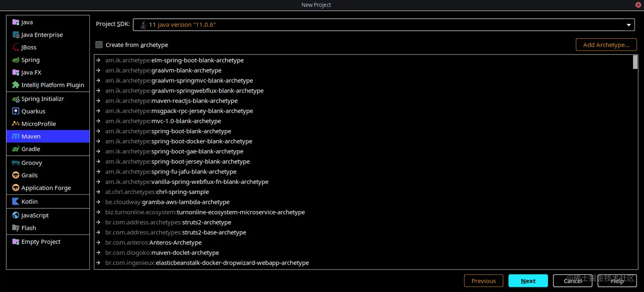Viewport: 644px width, 292px height.
Task: Select msgpack-rpc-jersey-blank-archetype row
Action: click(x=363, y=111)
